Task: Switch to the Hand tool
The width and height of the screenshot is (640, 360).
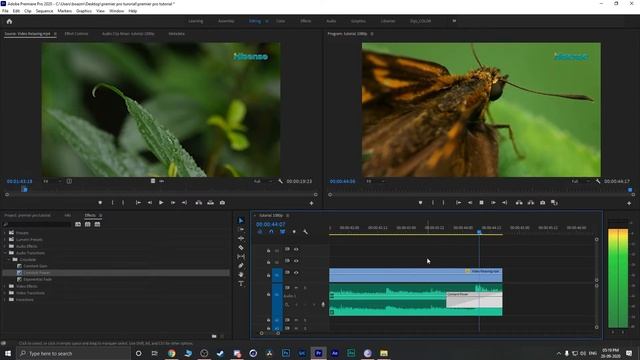Action: point(241,275)
